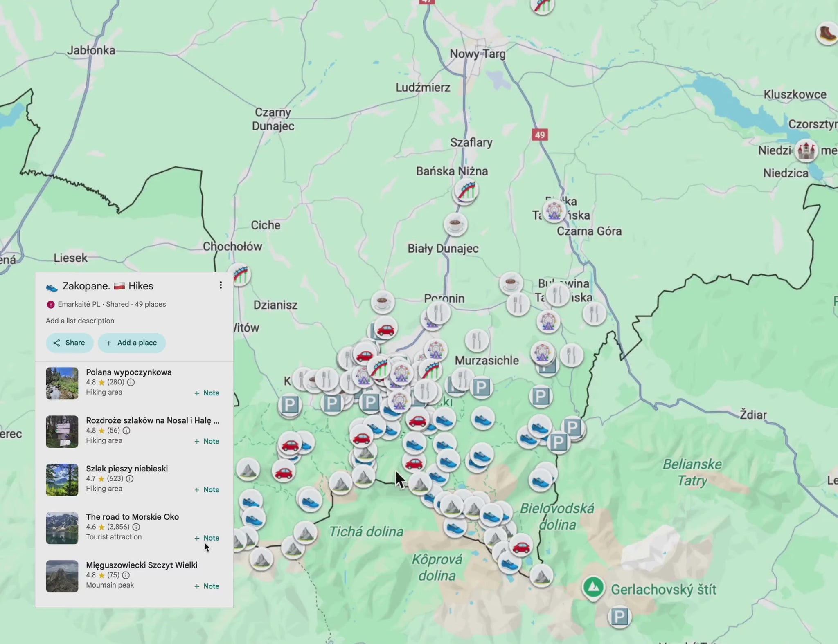Click the Polana wypoczynkowa photo thumbnail
Screen dimensions: 838x644
pyautogui.click(x=62, y=383)
